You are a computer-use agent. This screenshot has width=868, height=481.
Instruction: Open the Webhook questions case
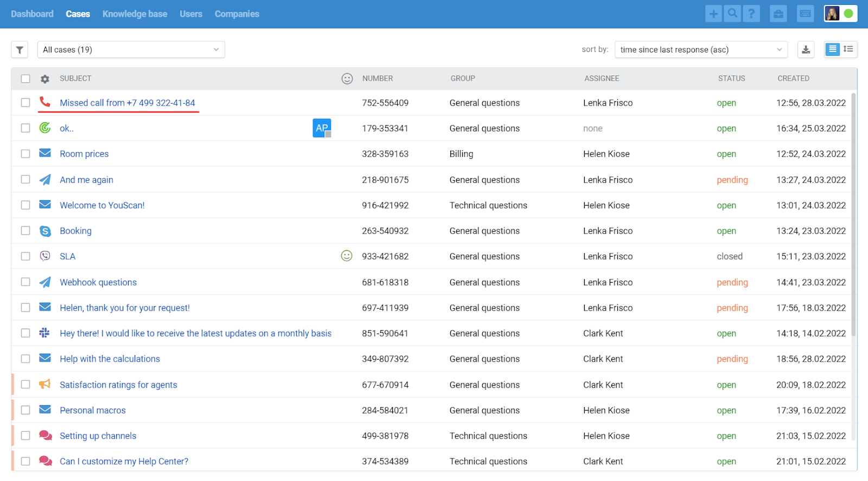[x=98, y=283]
